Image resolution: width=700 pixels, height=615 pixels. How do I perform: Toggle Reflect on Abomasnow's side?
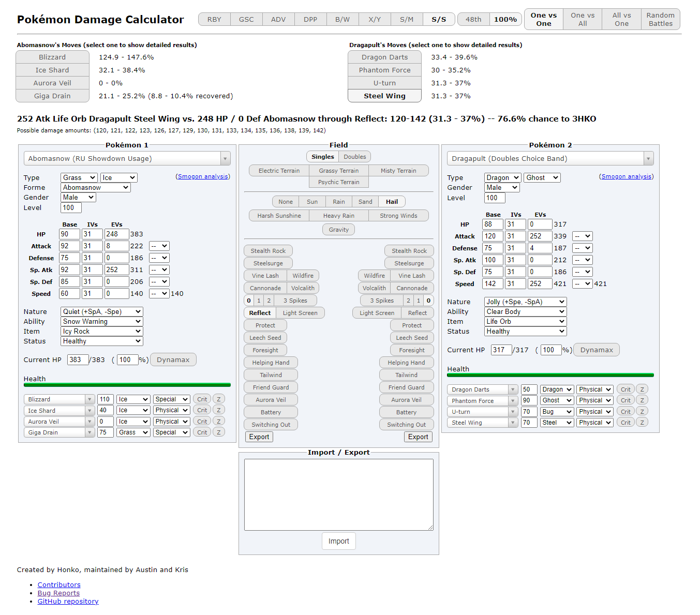coord(260,313)
